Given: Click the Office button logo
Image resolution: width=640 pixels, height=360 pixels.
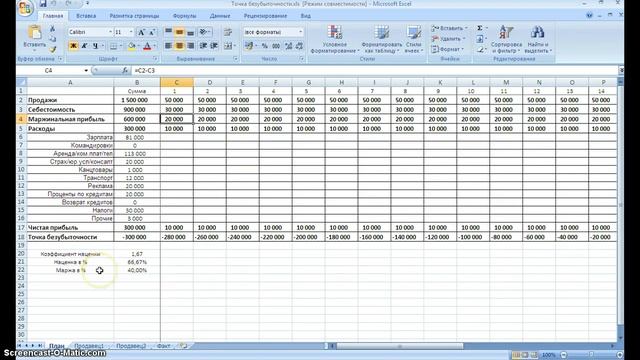Looking at the screenshot, I should [25, 8].
